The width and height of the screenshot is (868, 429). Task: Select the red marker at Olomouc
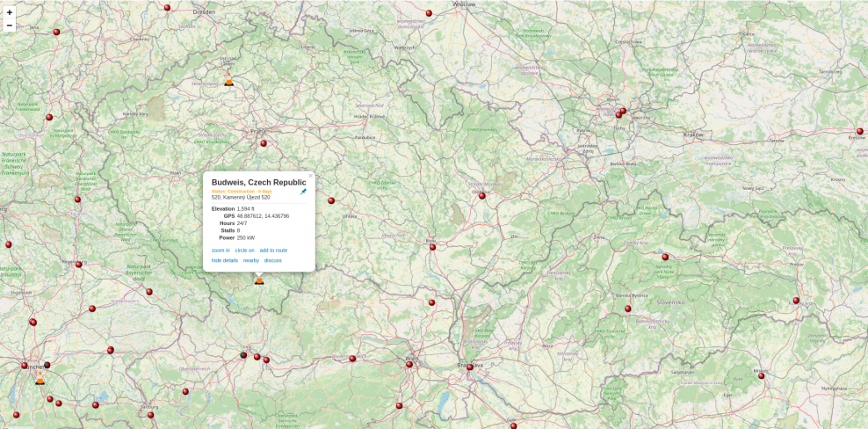(482, 196)
